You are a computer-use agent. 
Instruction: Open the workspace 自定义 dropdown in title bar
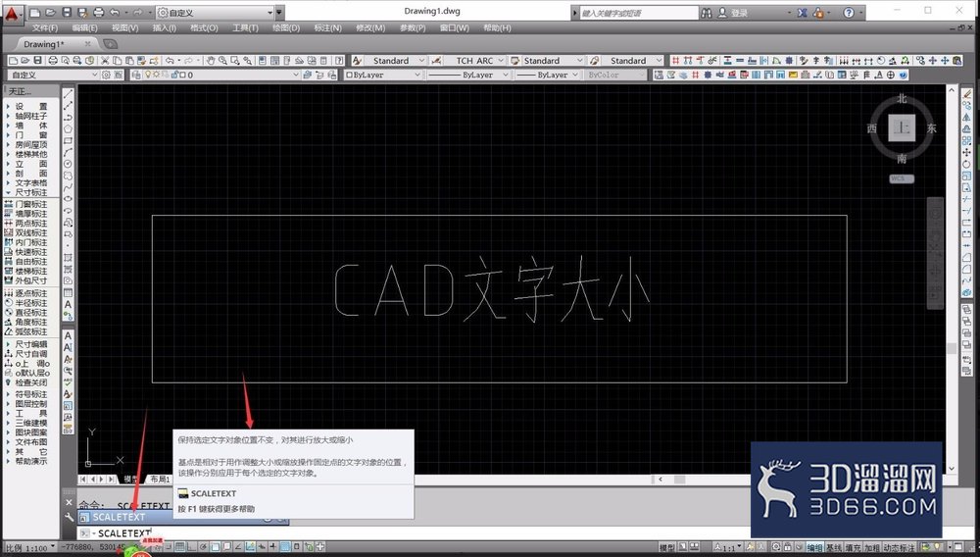tap(216, 13)
